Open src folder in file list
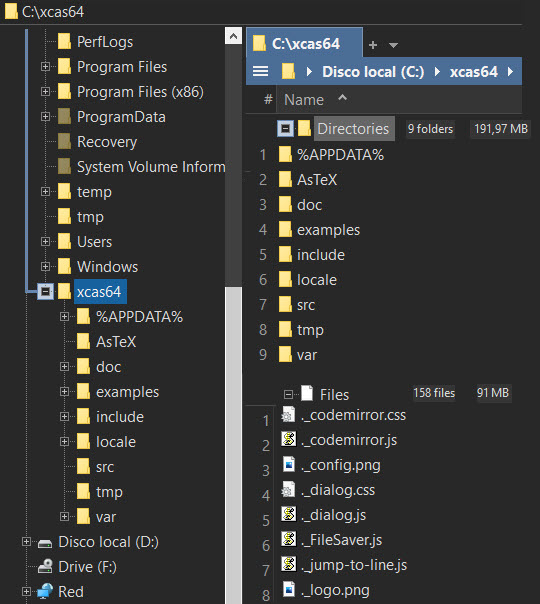 tap(306, 305)
